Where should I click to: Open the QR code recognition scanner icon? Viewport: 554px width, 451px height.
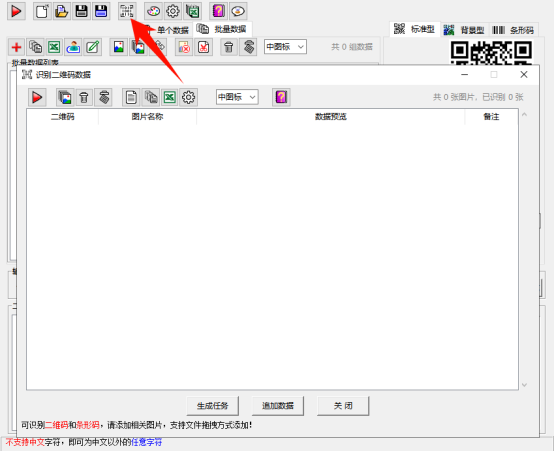127,11
